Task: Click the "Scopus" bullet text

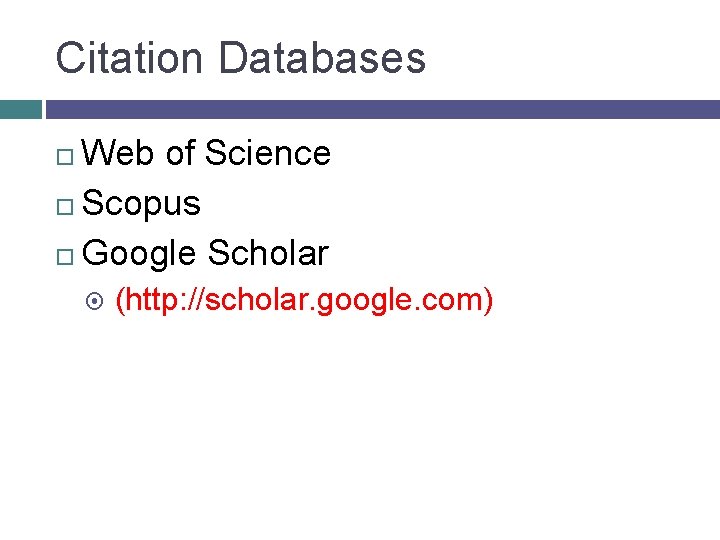Action: 142,204
